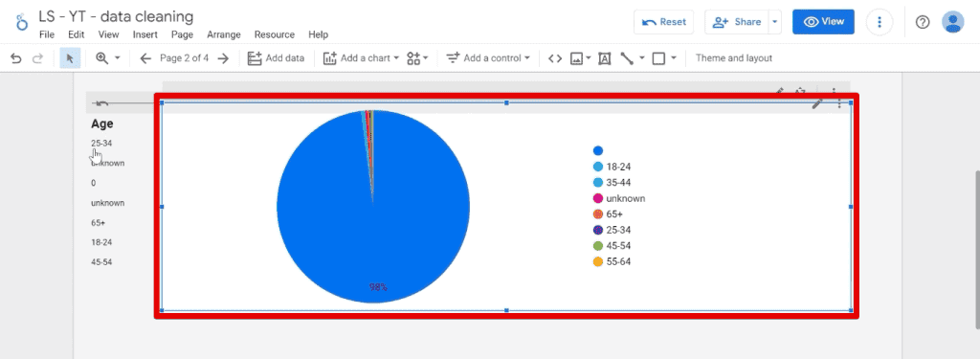Switch to View mode
980x359 pixels.
[x=824, y=22]
